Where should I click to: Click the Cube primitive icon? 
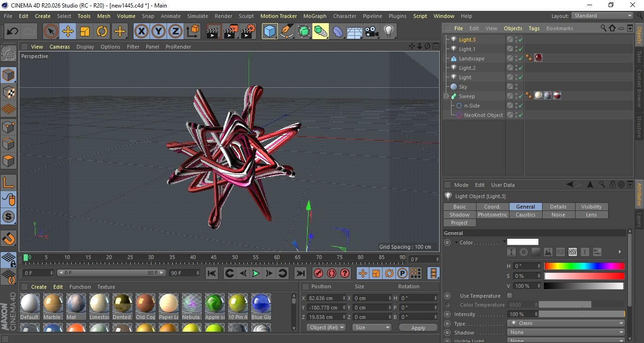[270, 32]
